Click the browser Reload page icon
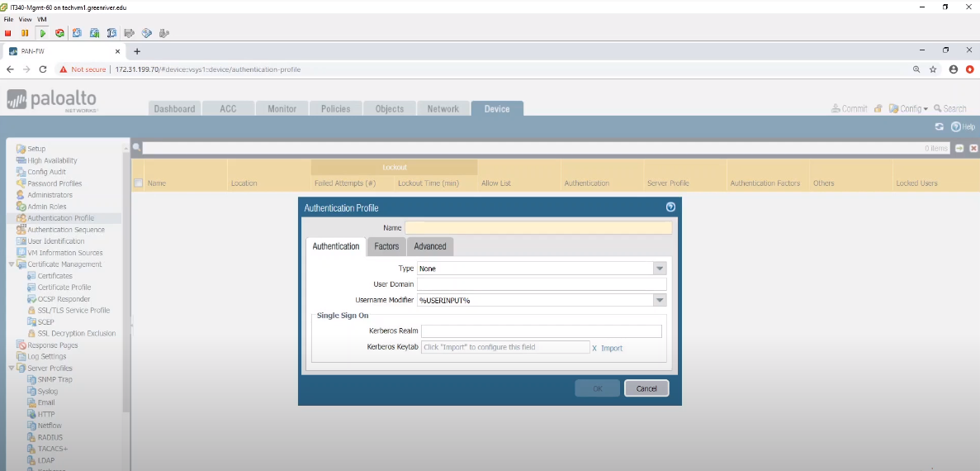980x471 pixels. 43,69
